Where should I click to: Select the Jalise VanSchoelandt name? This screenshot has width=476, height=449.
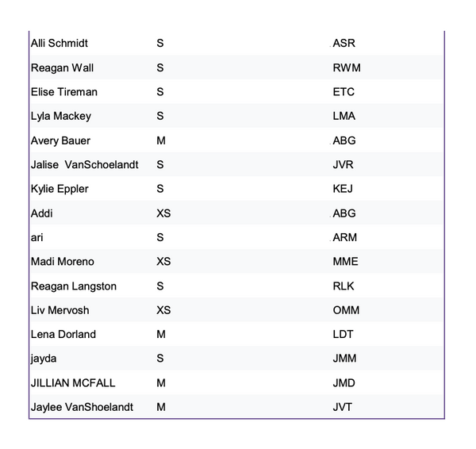(84, 165)
